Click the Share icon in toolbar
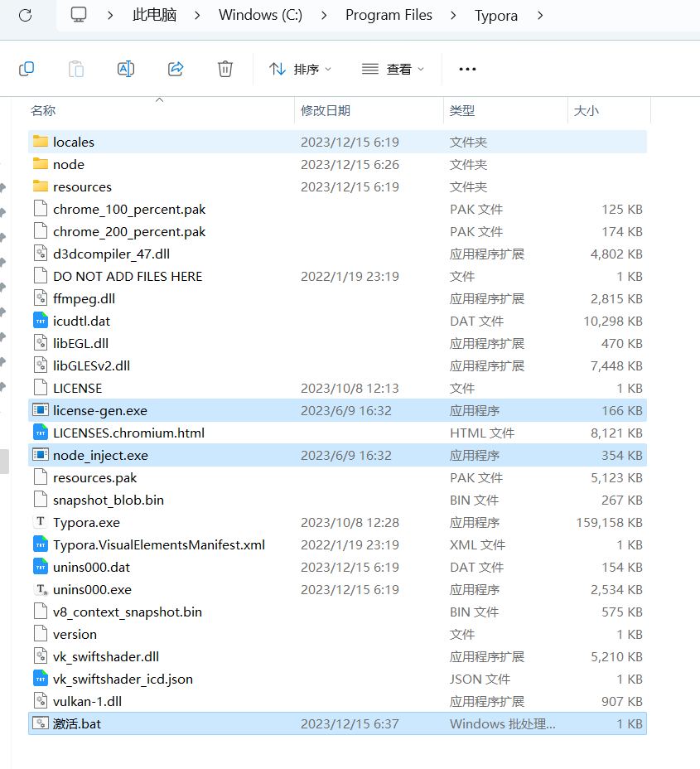The width and height of the screenshot is (700, 769). tap(176, 69)
